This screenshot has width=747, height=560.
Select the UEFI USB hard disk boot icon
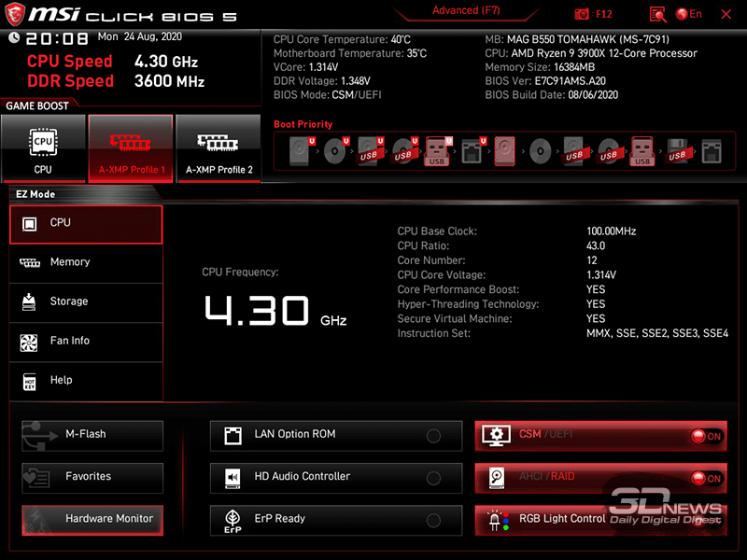coord(371,151)
